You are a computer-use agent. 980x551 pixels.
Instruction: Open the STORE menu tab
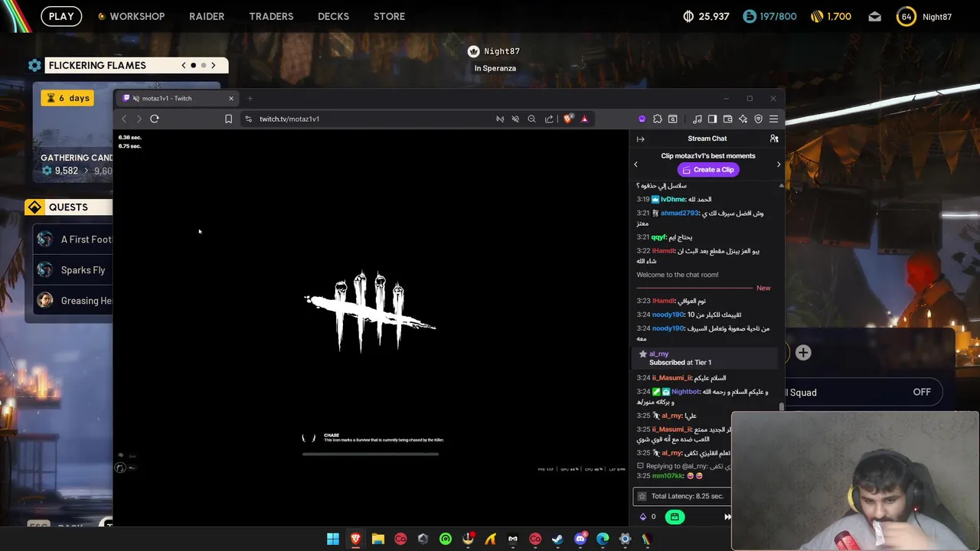389,16
